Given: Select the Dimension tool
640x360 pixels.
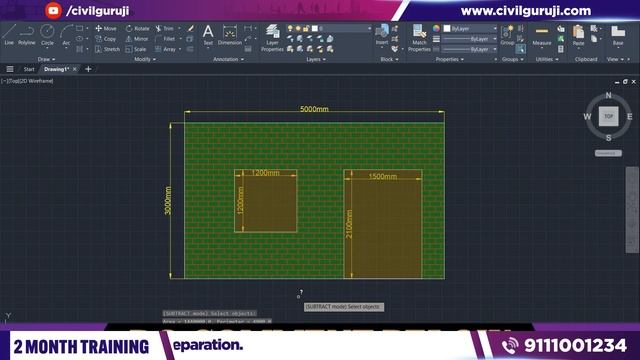Looking at the screenshot, I should 230,35.
